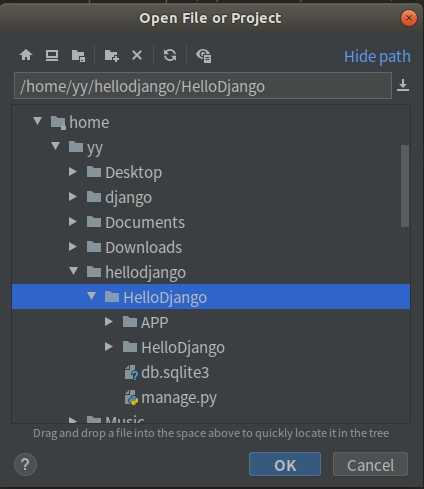424x489 pixels.
Task: Click the APP folder icon
Action: coord(130,322)
